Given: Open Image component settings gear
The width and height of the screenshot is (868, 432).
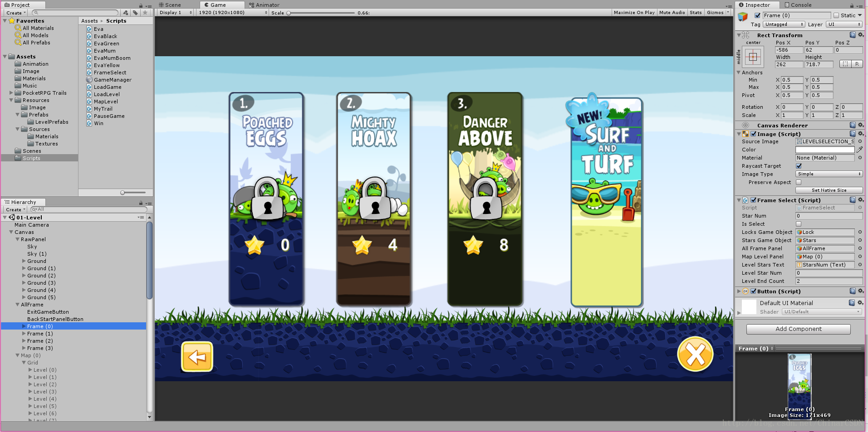Looking at the screenshot, I should [861, 134].
